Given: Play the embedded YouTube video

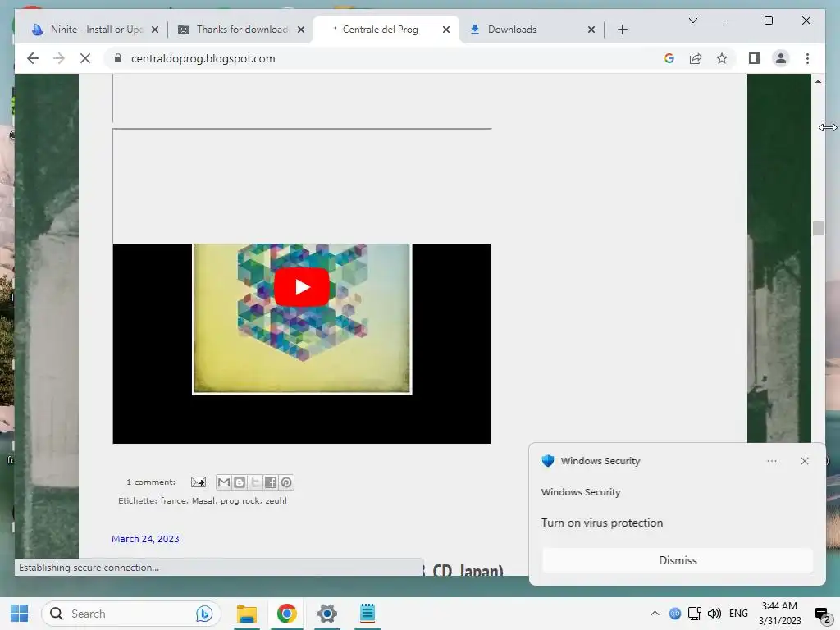Looking at the screenshot, I should tap(302, 287).
